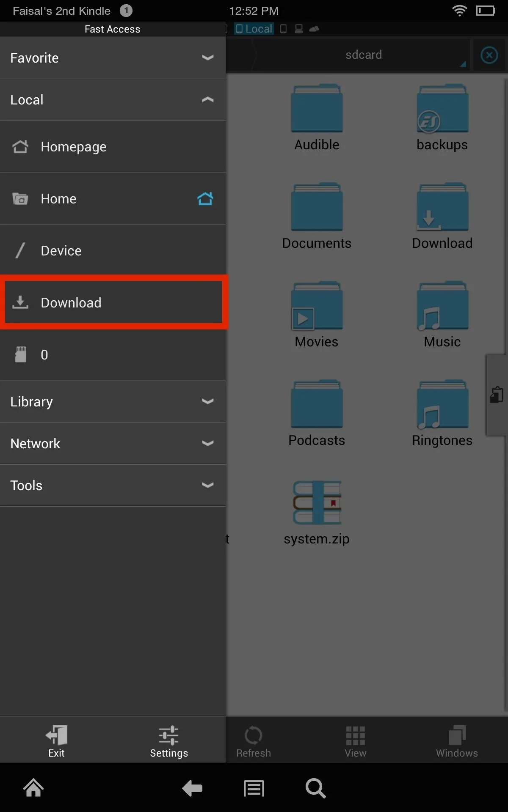Open SD card entry named 0
The image size is (508, 812).
point(113,354)
